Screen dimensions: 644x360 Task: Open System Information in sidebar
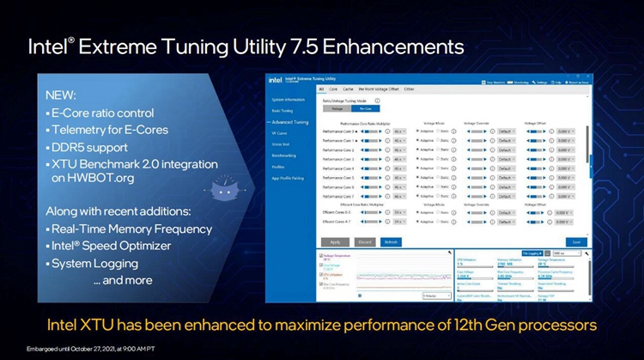click(288, 100)
